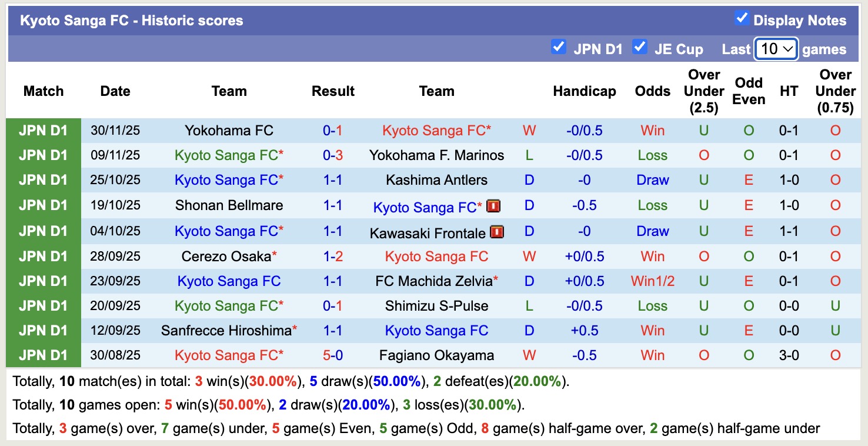
Task: Click the red card icon next to Kawasaki Frontale
Action: point(497,232)
